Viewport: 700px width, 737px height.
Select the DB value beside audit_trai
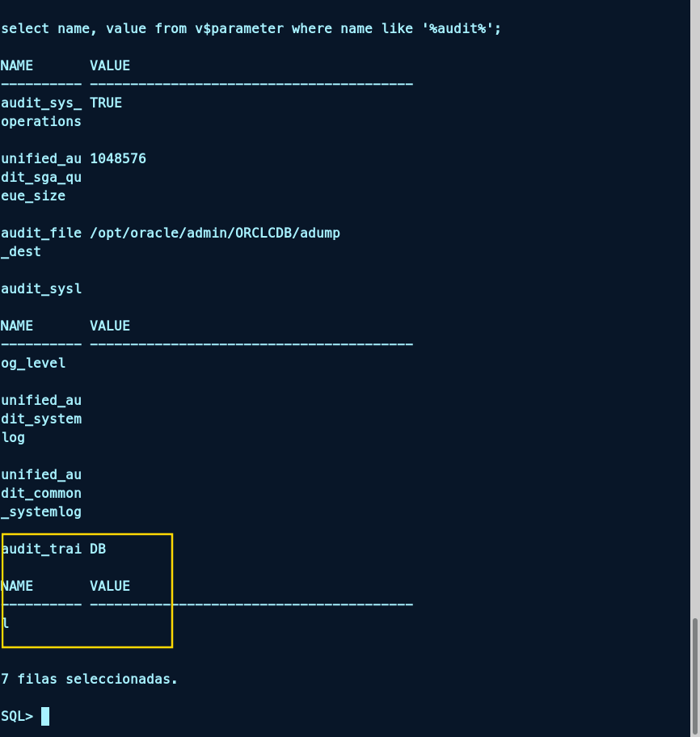point(98,549)
